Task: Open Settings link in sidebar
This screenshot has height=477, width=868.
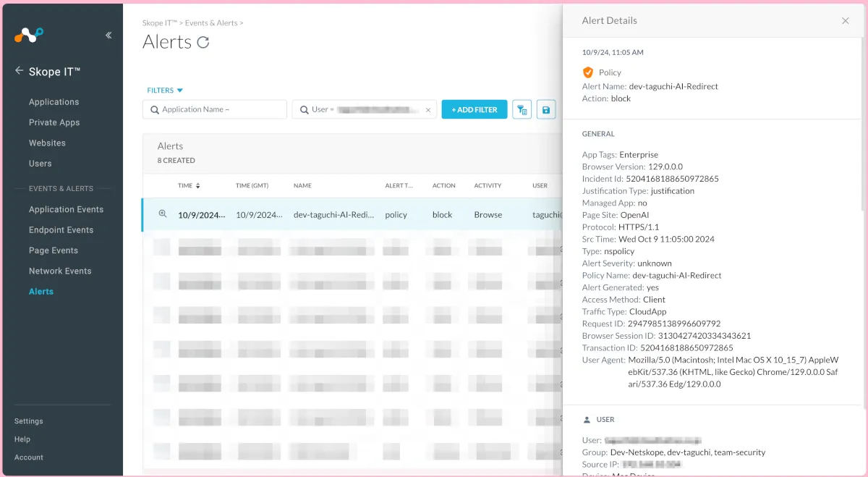Action: pos(29,421)
